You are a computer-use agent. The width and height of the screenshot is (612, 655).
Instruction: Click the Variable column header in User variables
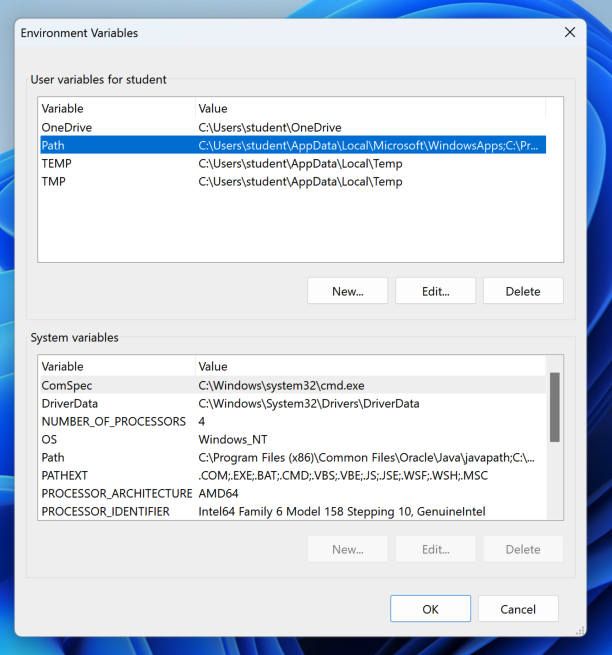click(117, 108)
